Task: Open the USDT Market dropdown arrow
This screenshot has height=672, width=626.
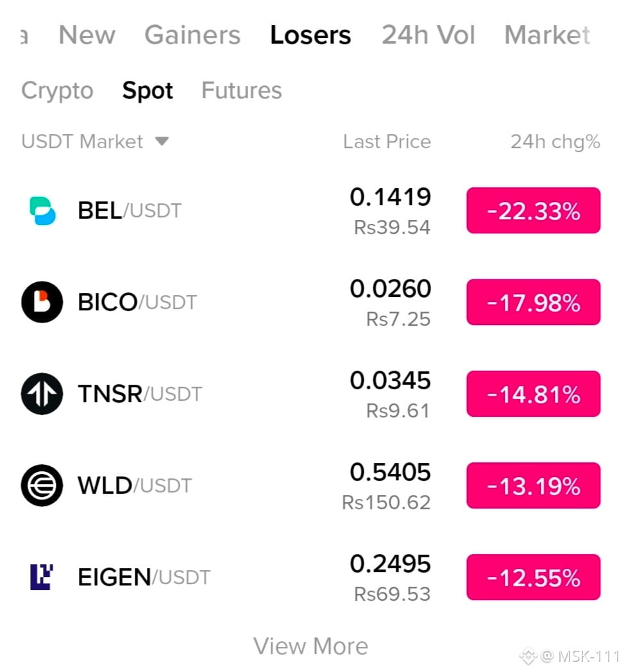Action: point(162,141)
